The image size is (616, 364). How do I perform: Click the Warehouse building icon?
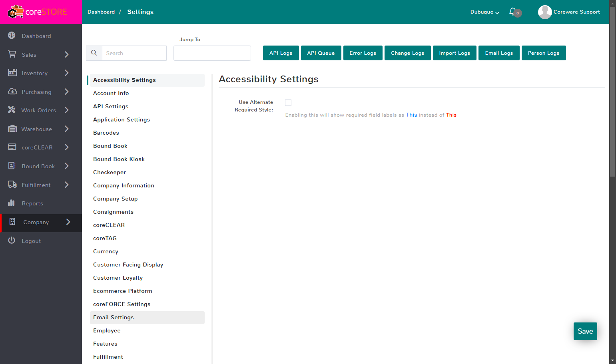coord(12,129)
